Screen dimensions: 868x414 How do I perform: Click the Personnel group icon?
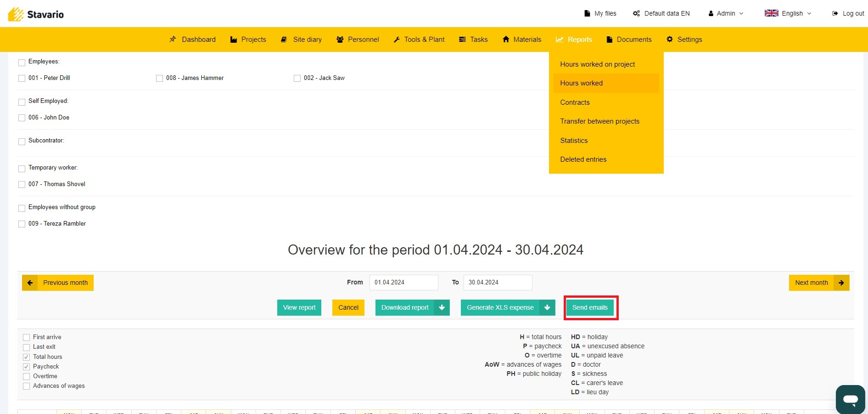[x=340, y=40]
